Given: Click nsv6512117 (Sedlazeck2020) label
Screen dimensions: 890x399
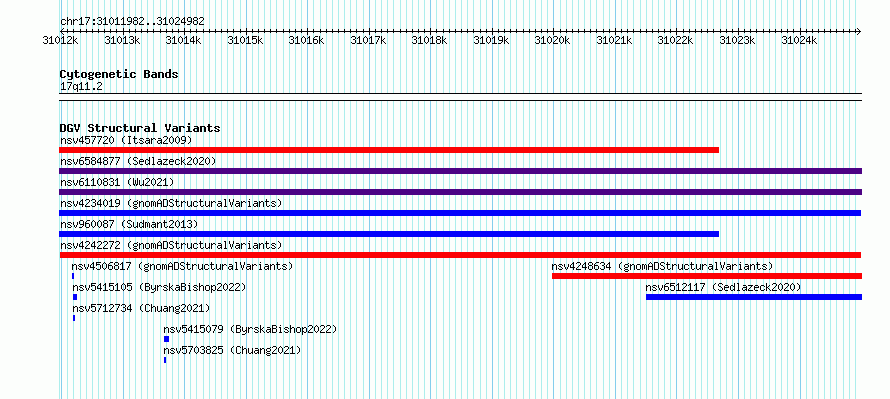Looking at the screenshot, I should click(723, 287).
